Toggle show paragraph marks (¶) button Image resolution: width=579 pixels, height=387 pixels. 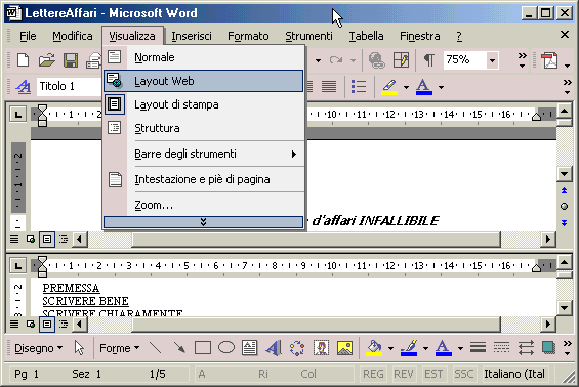click(x=429, y=60)
